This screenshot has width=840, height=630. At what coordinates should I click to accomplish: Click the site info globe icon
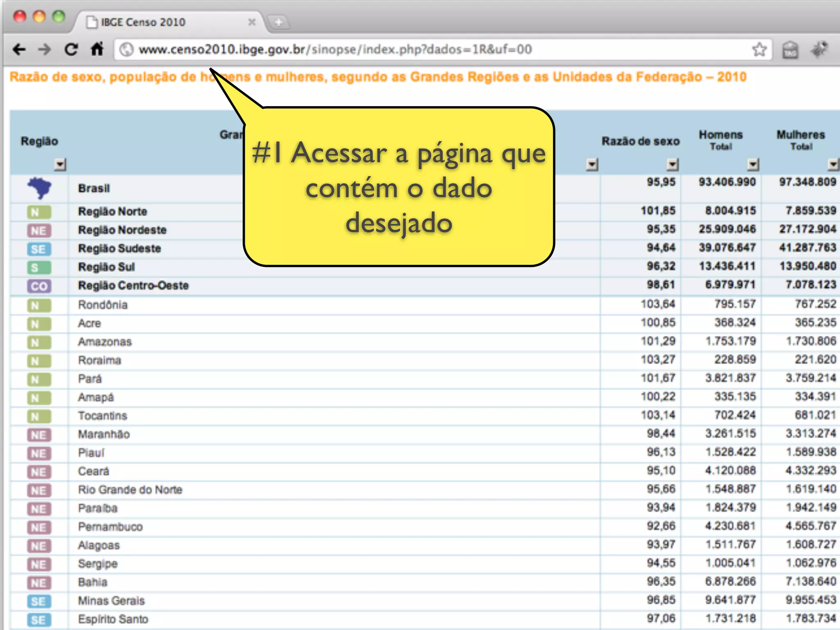click(x=126, y=50)
